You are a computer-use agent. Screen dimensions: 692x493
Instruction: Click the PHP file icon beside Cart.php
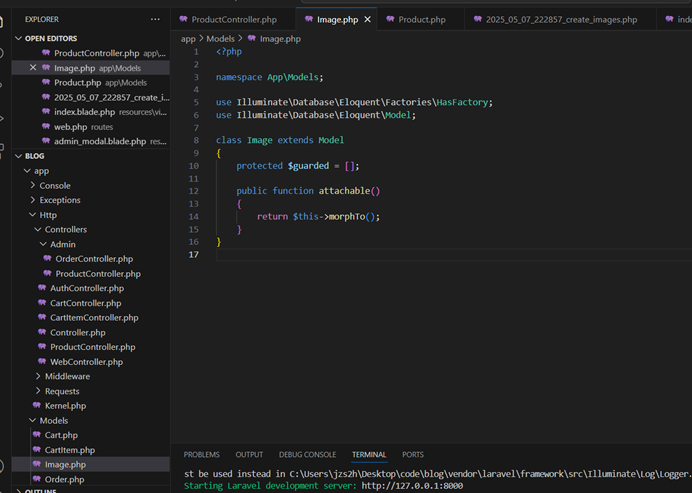pos(35,435)
